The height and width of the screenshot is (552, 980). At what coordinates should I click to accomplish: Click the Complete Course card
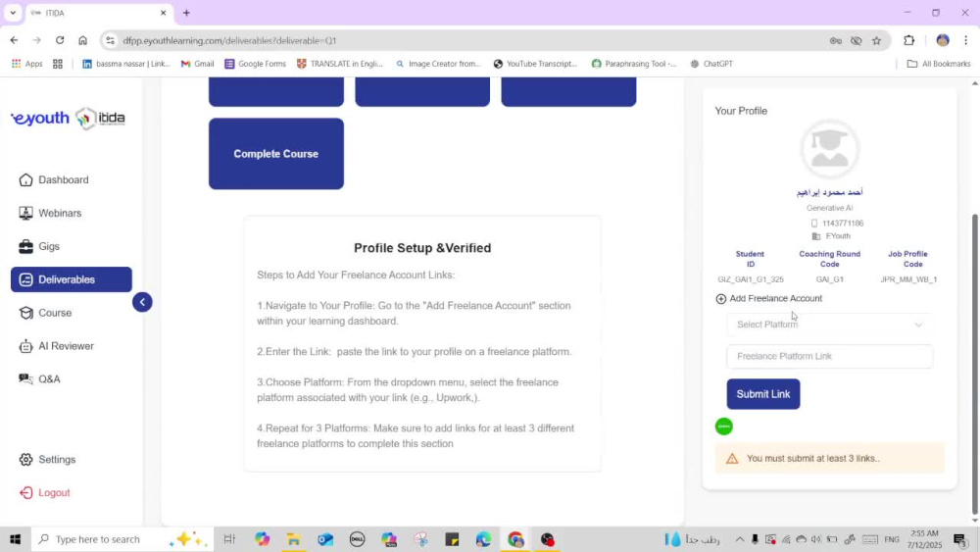pos(276,154)
